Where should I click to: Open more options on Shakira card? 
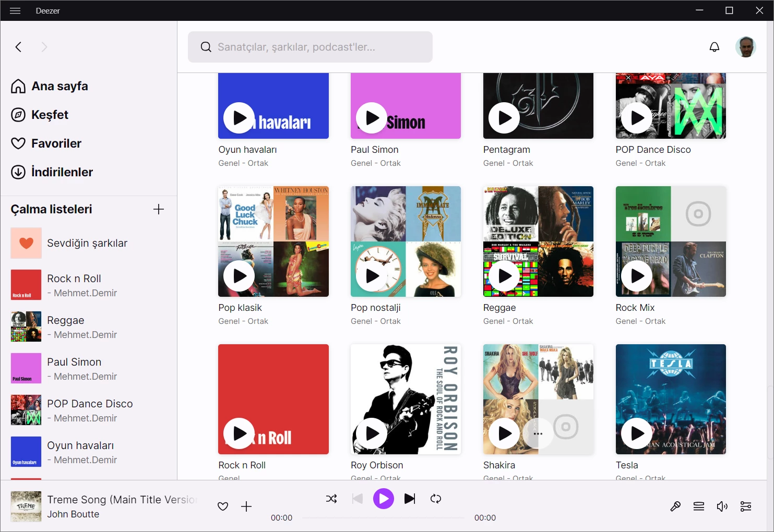click(x=538, y=433)
